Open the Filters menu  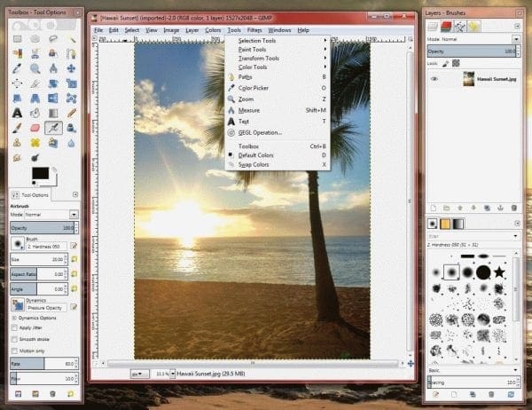(x=254, y=30)
